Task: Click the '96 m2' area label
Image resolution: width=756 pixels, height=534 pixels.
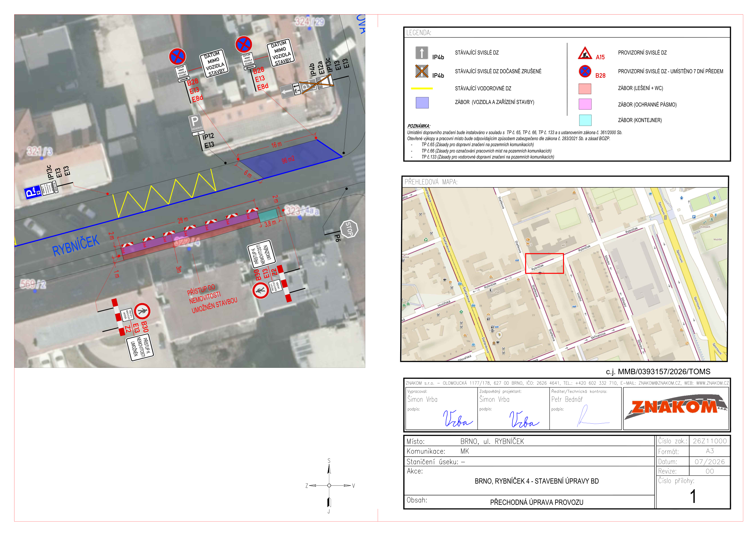Action: (x=288, y=160)
